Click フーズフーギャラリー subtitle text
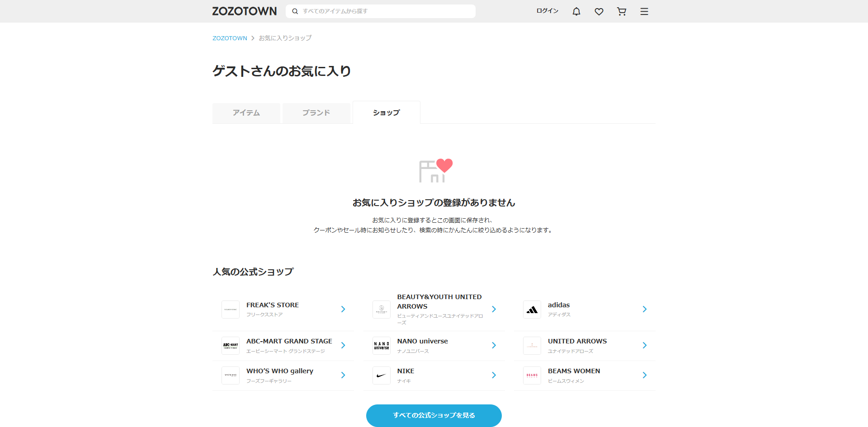Image resolution: width=868 pixels, height=427 pixels. point(269,381)
